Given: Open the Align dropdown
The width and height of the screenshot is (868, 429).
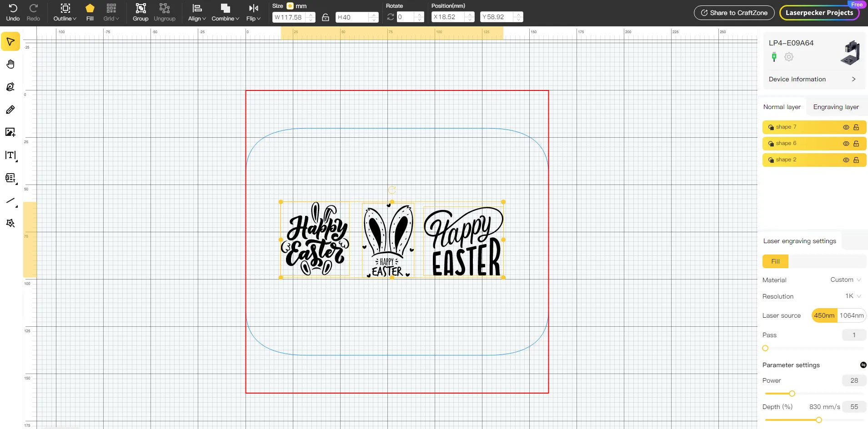Looking at the screenshot, I should (x=197, y=13).
